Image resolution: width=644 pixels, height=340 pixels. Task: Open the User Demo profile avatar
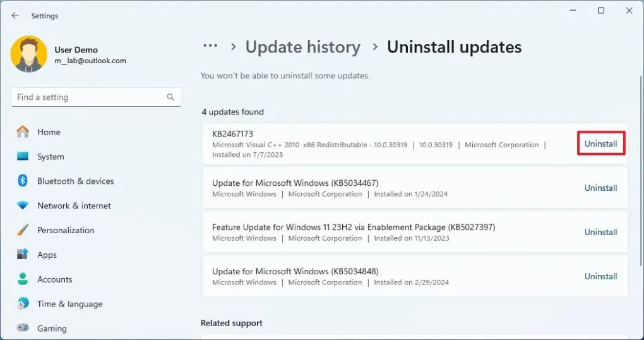pos(28,54)
